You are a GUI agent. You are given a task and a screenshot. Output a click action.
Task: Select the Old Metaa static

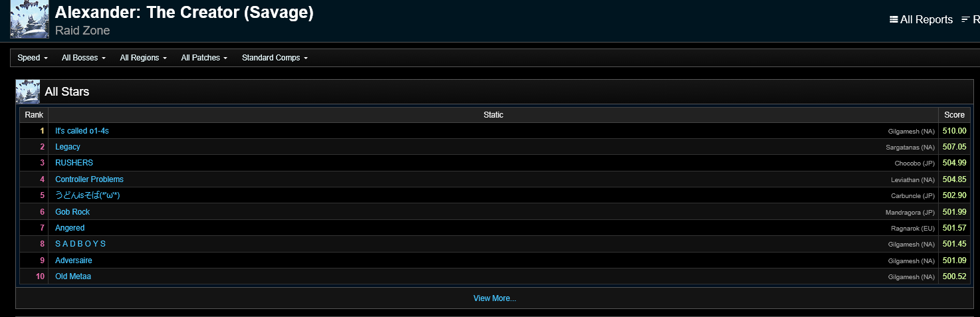coord(73,276)
